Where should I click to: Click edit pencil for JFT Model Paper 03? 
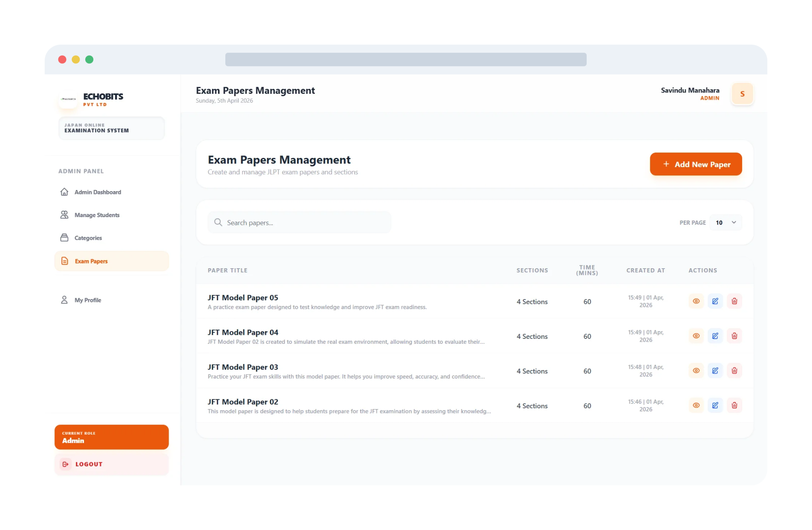(715, 371)
